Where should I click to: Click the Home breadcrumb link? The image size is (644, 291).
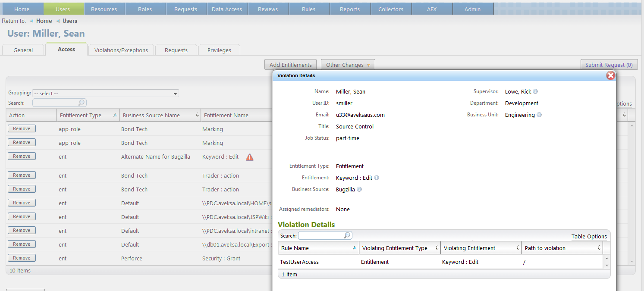click(x=44, y=21)
